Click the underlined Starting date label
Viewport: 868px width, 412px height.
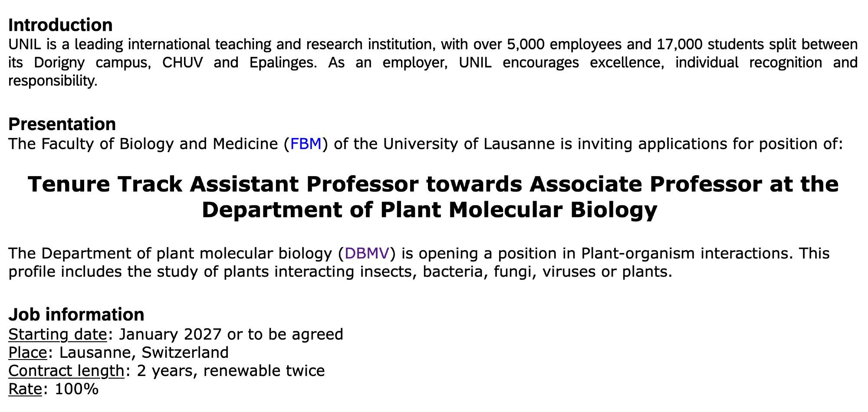(58, 334)
